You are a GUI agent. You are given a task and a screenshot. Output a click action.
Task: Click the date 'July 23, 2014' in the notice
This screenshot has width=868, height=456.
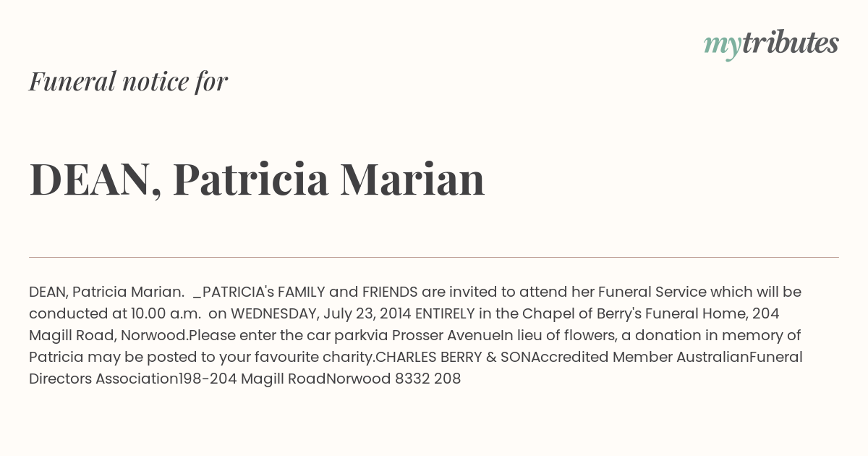[x=367, y=313]
